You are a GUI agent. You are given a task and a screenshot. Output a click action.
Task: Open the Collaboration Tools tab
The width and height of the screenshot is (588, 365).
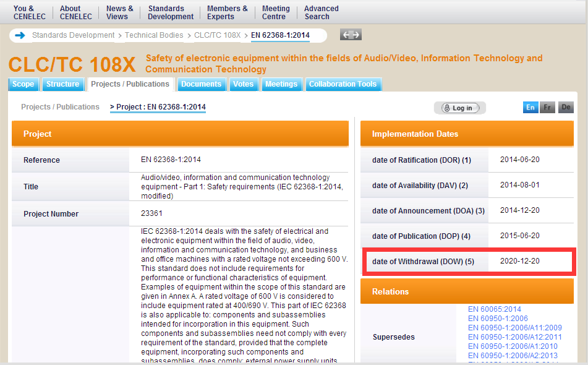pos(343,84)
